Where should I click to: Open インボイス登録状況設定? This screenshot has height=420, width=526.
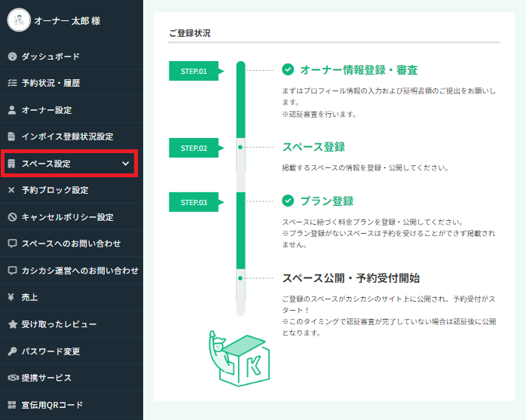[x=72, y=136]
